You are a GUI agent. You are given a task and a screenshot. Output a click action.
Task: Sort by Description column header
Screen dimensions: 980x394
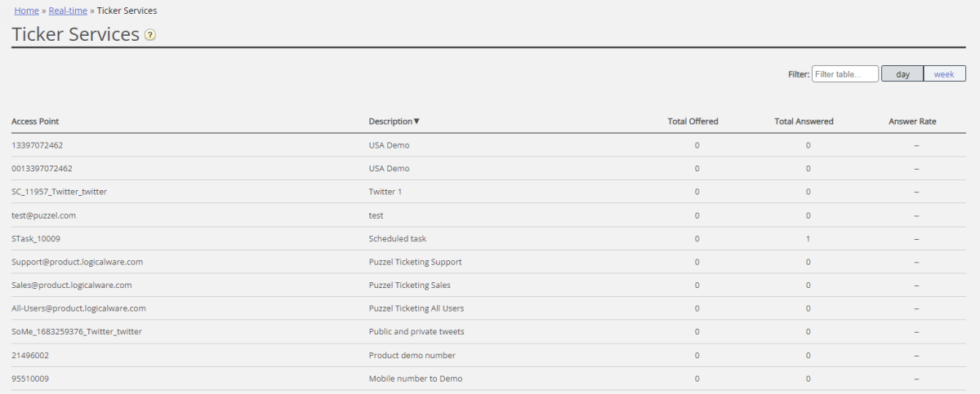click(x=390, y=122)
